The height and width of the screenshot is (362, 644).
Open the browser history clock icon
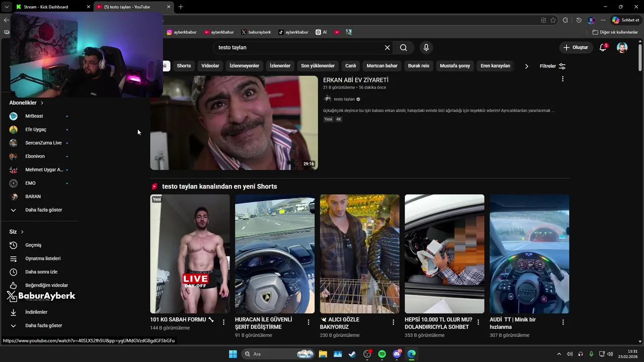[x=579, y=20]
